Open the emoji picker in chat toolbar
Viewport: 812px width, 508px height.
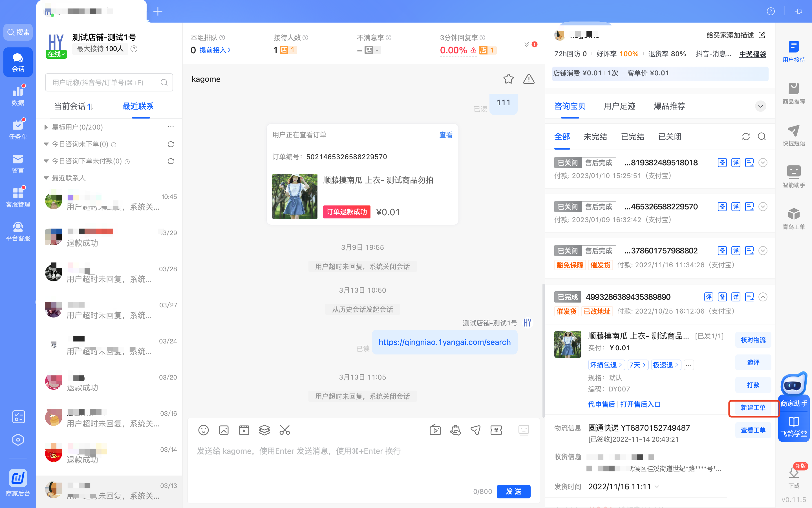(x=203, y=430)
